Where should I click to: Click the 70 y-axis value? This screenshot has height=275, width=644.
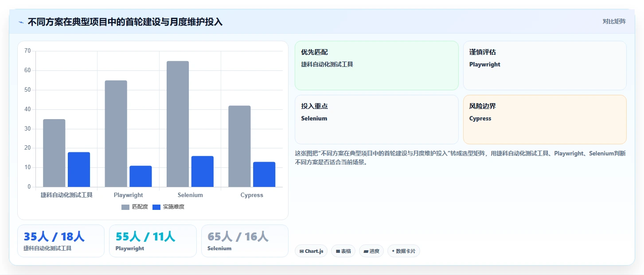coord(27,51)
